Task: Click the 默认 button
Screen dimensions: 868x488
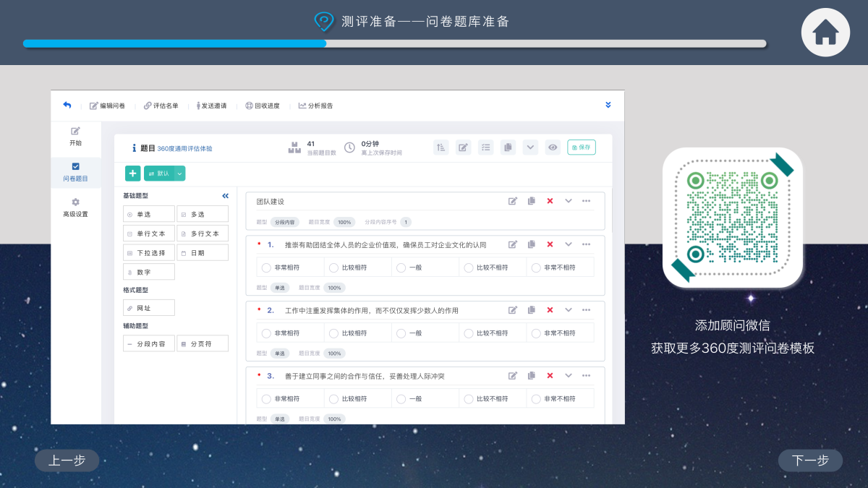Action: (159, 174)
